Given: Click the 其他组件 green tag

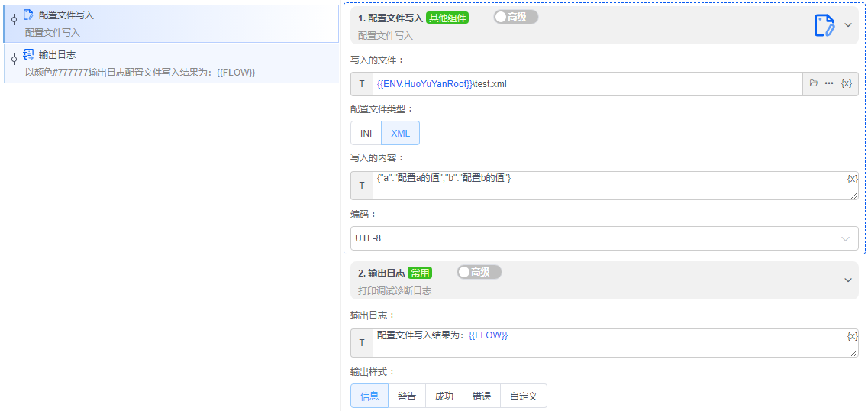Looking at the screenshot, I should tap(447, 18).
